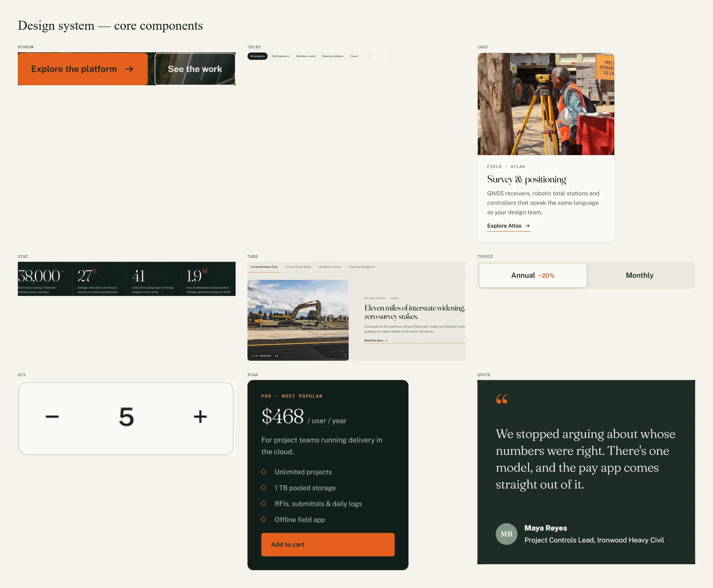Click the Eleven miles of interstate widening headline

(415, 312)
